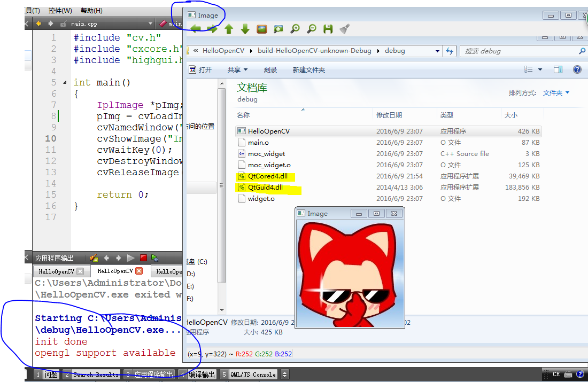The height and width of the screenshot is (382, 588).
Task: Click the 打开 button in Explorer
Action: 200,70
